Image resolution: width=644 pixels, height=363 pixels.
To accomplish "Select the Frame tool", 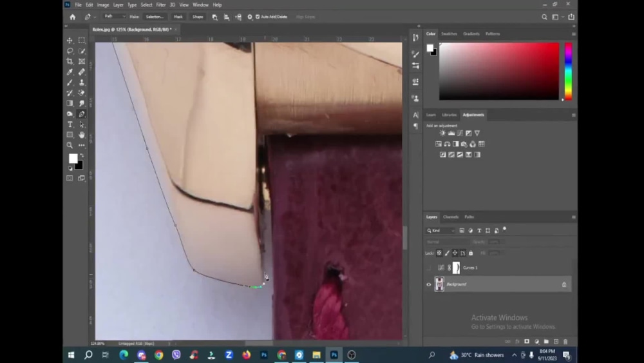I will tap(82, 61).
